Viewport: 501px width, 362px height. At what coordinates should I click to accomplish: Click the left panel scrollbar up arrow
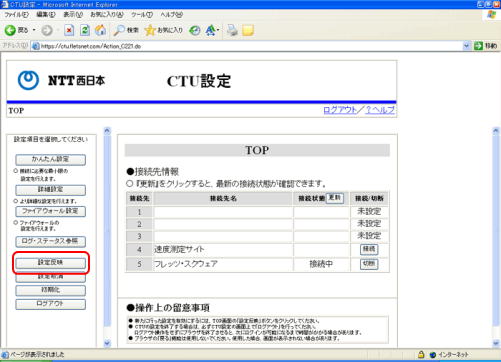pyautogui.click(x=107, y=131)
